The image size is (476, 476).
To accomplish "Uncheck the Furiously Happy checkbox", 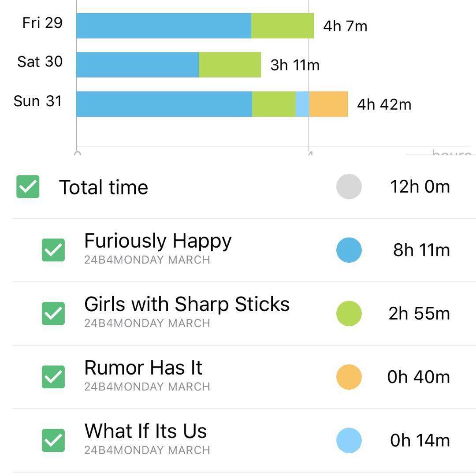I will pos(53,250).
